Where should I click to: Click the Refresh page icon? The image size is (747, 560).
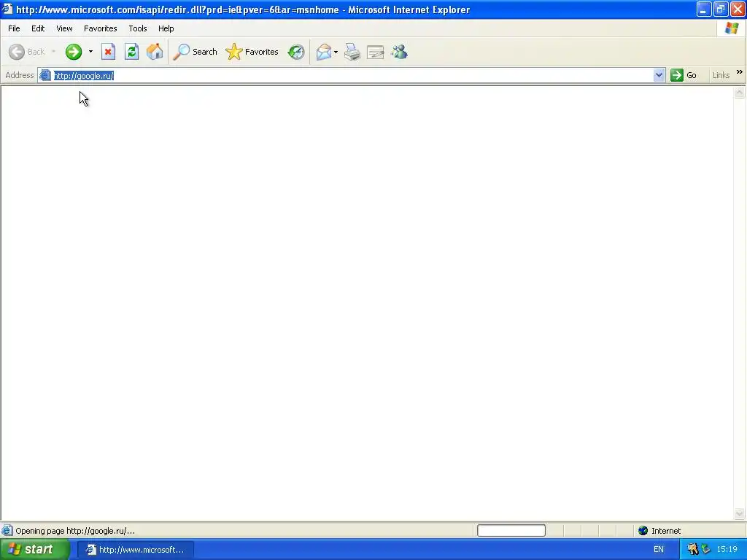pyautogui.click(x=131, y=52)
